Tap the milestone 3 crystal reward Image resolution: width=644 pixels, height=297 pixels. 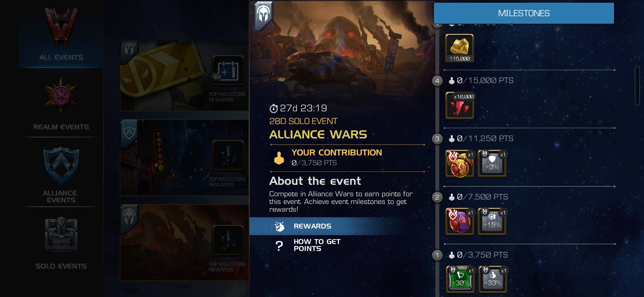point(460,164)
